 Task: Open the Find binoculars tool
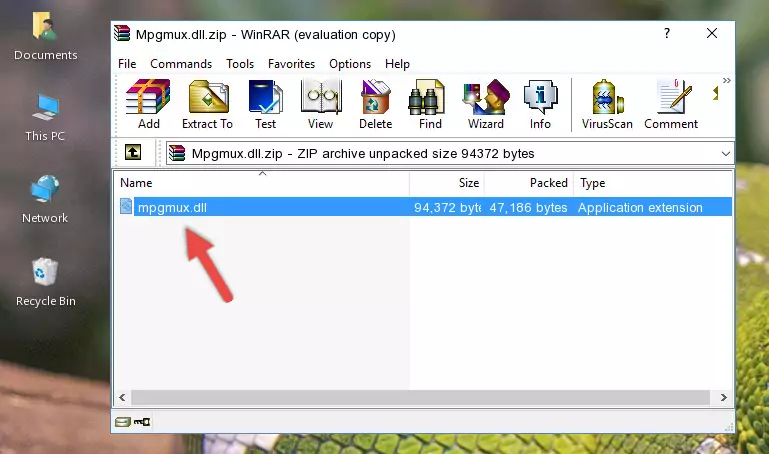(x=430, y=104)
